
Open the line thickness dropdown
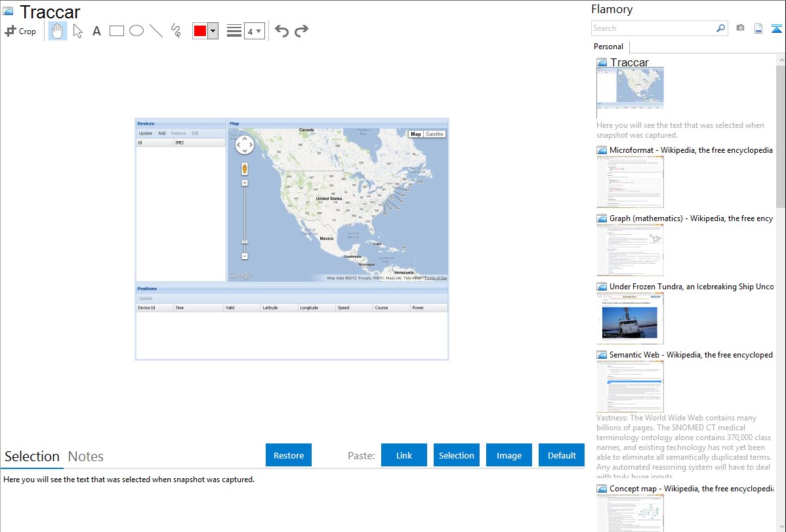tap(254, 31)
